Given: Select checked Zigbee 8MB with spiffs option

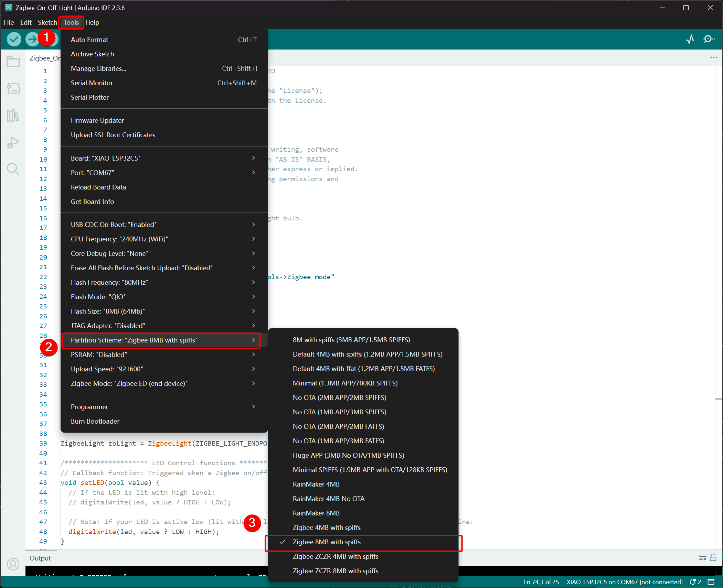Looking at the screenshot, I should [327, 542].
